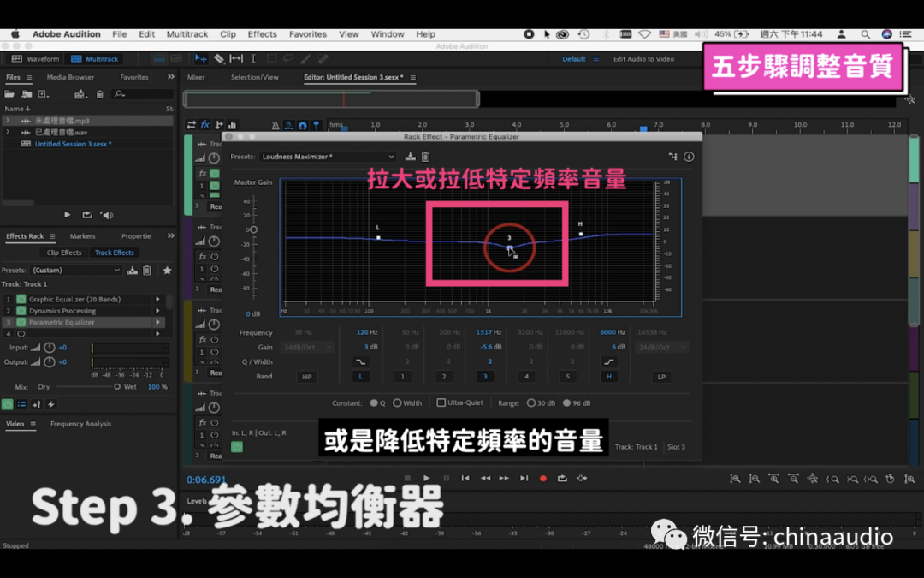Select the Slip tool in the toolbar
Screen dimensions: 924x578
236,59
